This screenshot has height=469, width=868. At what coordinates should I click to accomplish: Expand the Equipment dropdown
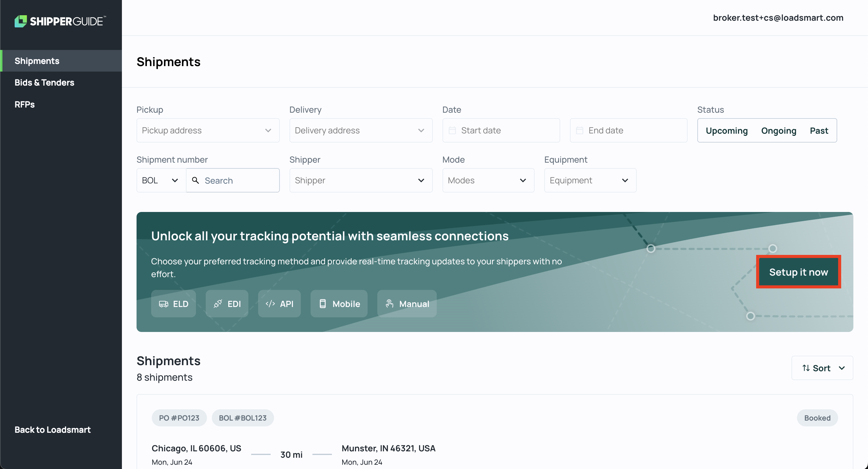coord(590,180)
